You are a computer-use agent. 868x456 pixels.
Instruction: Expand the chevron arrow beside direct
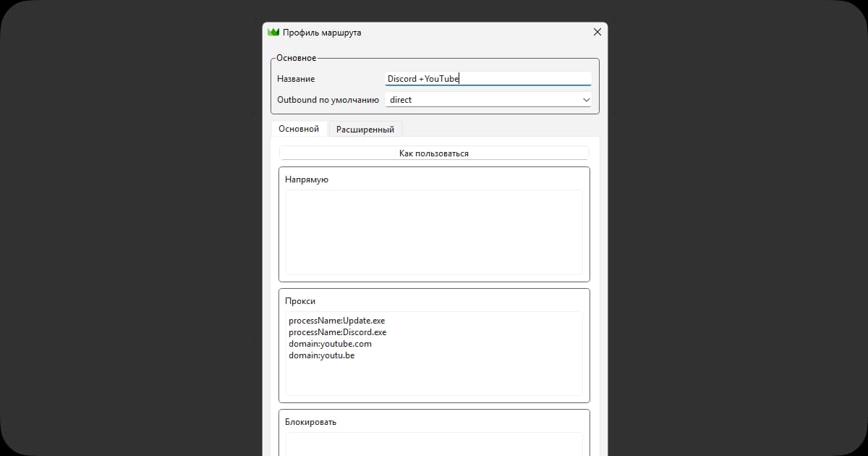(x=586, y=100)
